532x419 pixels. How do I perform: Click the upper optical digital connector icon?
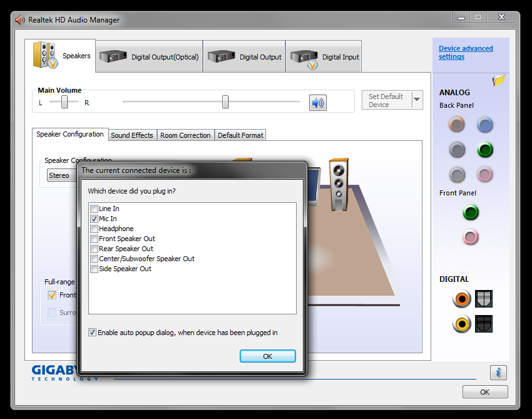click(483, 299)
